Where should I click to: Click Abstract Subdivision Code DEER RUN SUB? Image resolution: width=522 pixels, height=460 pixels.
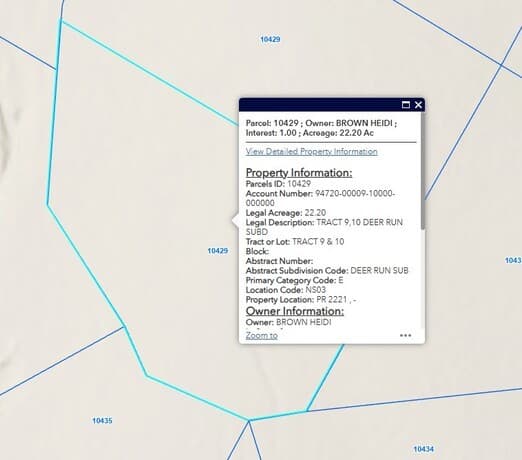(x=327, y=270)
